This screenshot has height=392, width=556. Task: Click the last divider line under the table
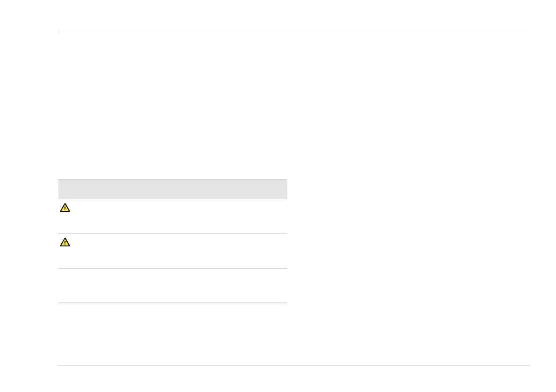click(173, 303)
